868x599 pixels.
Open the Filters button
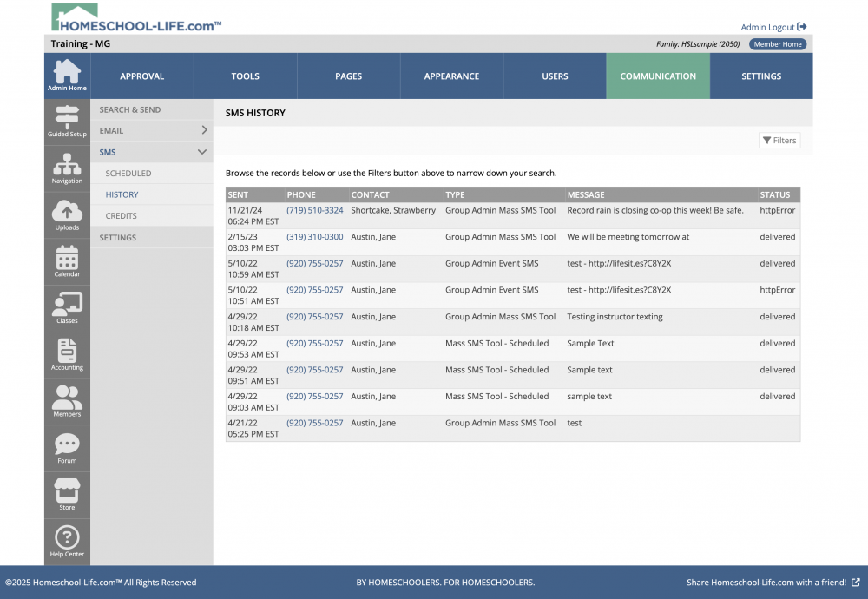click(779, 141)
